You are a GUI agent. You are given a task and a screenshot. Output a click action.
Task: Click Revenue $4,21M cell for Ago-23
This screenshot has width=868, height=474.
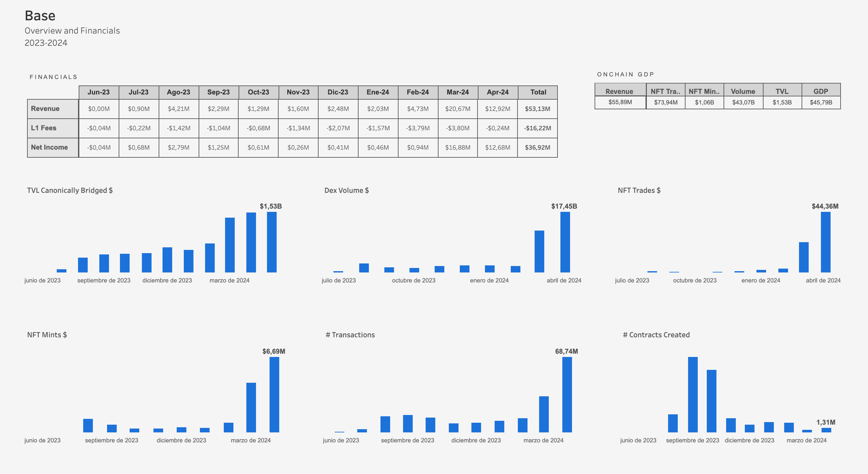(179, 109)
